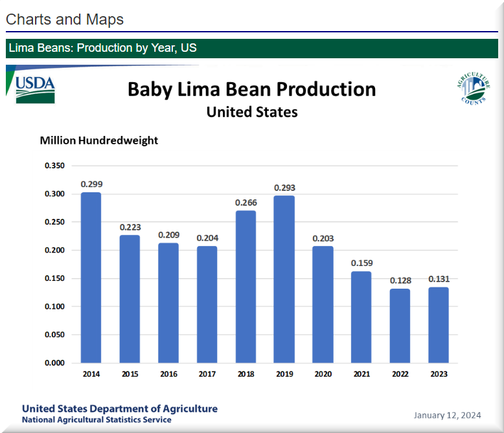Screen dimensions: 504x433
Task: Select the 2015 production bar
Action: [x=130, y=299]
